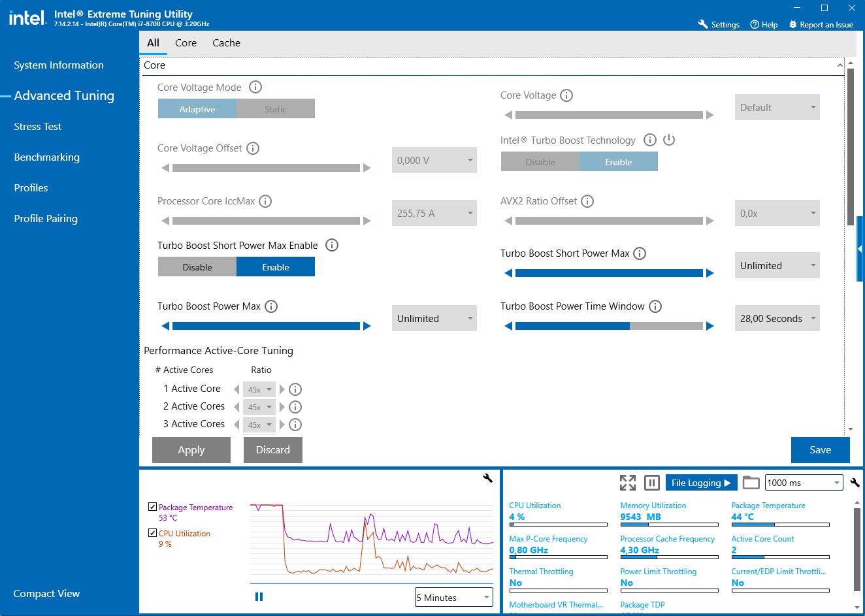Open monitor panel settings wrench icon
Viewport: 865px width, 616px height.
855,483
